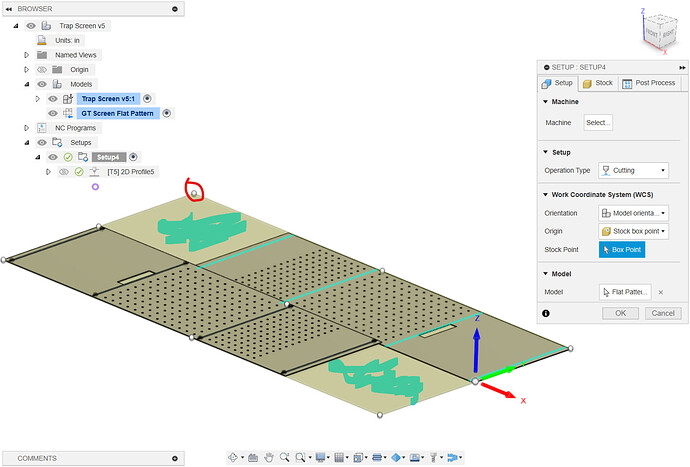
Task: Open the Operation Type dropdown
Action: pos(632,170)
